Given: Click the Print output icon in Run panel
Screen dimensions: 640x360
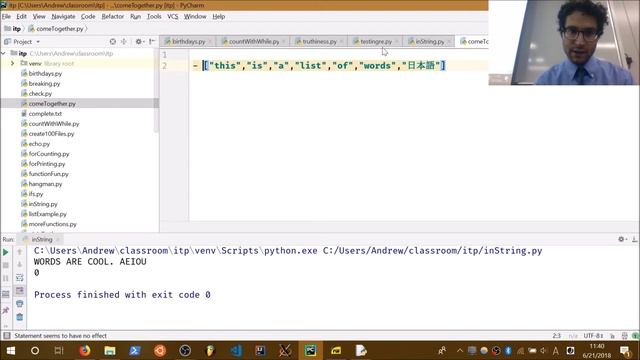Looking at the screenshot, I should pyautogui.click(x=20, y=304).
